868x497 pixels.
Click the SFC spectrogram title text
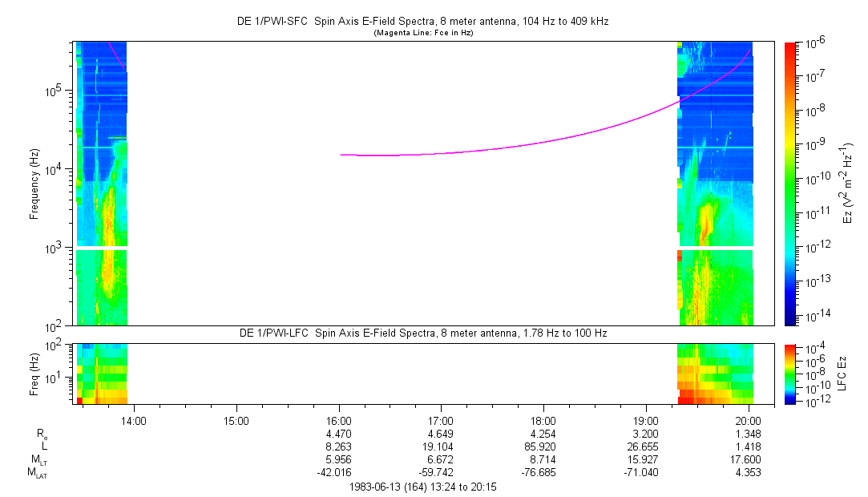pos(423,22)
